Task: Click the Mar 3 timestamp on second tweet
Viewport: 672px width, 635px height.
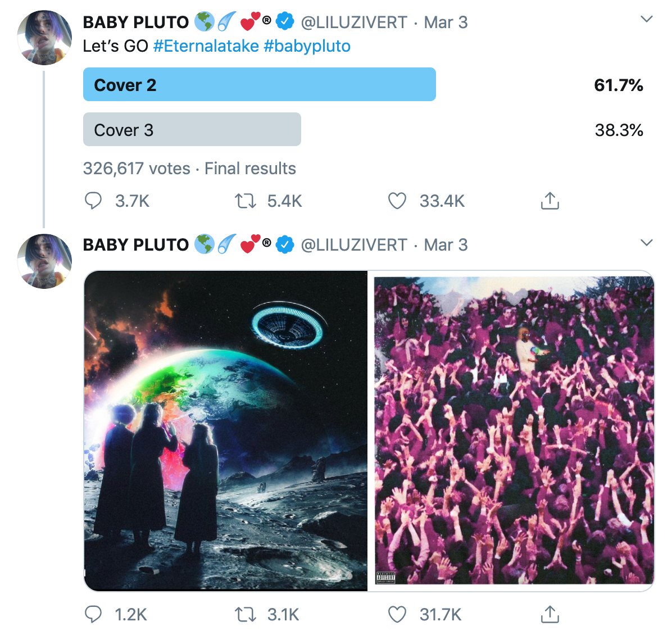Action: pyautogui.click(x=446, y=245)
